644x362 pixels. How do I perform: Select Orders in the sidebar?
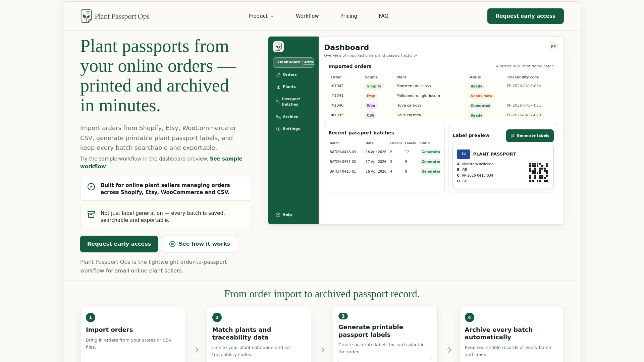[293, 75]
